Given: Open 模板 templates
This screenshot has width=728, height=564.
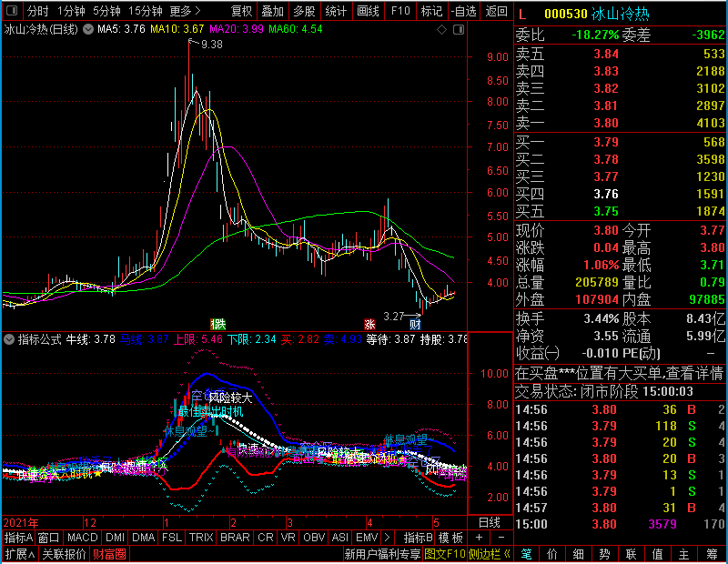Looking at the screenshot, I should (450, 538).
